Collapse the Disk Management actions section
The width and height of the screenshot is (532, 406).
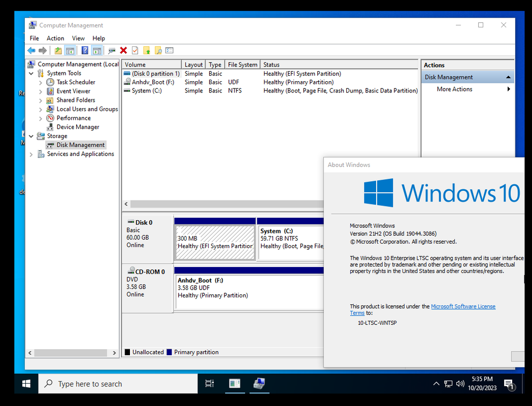[x=508, y=77]
